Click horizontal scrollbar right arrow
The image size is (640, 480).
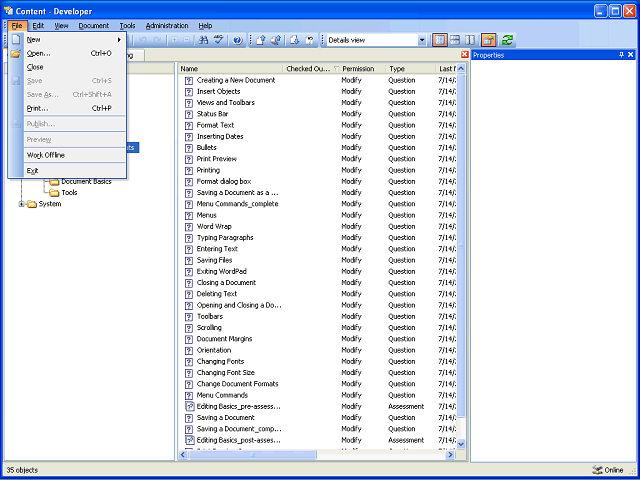pos(451,454)
